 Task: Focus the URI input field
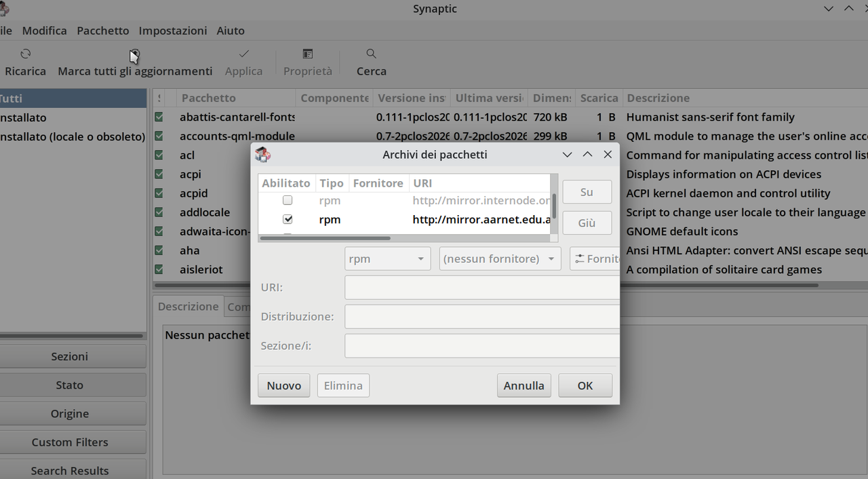point(482,288)
